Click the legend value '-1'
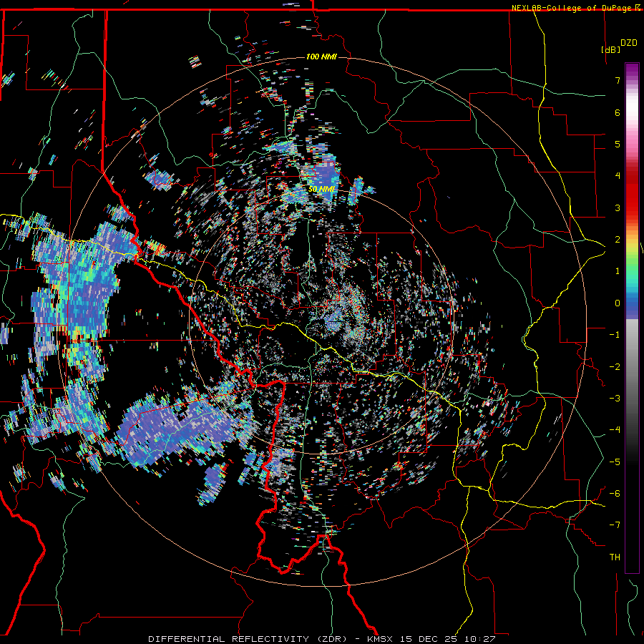The height and width of the screenshot is (644, 644). point(615,335)
